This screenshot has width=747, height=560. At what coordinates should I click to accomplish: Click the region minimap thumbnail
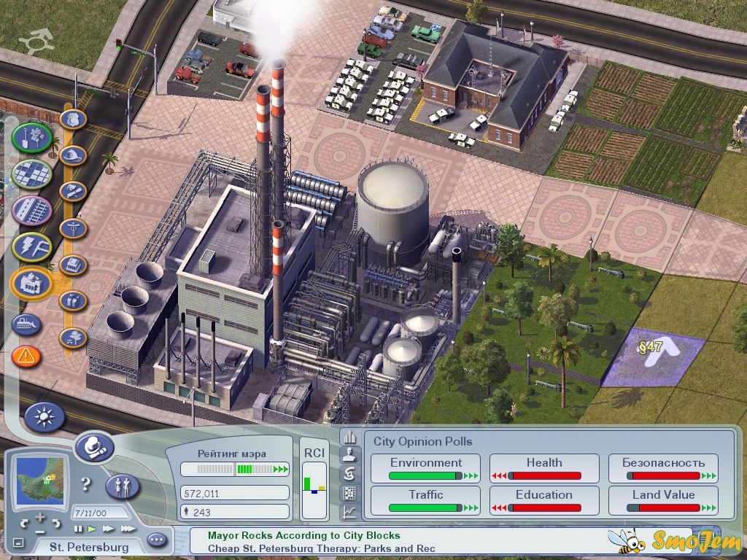40,480
